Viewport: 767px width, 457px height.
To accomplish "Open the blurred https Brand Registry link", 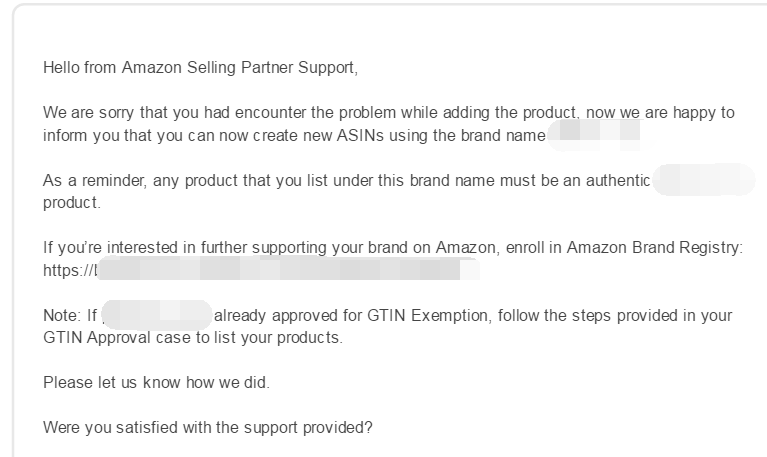I will [261, 269].
